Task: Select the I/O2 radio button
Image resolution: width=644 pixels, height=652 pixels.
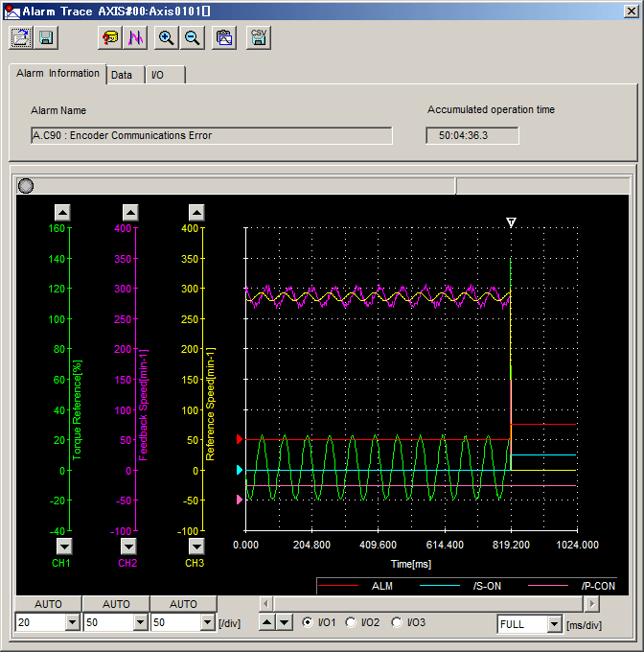Action: (351, 622)
